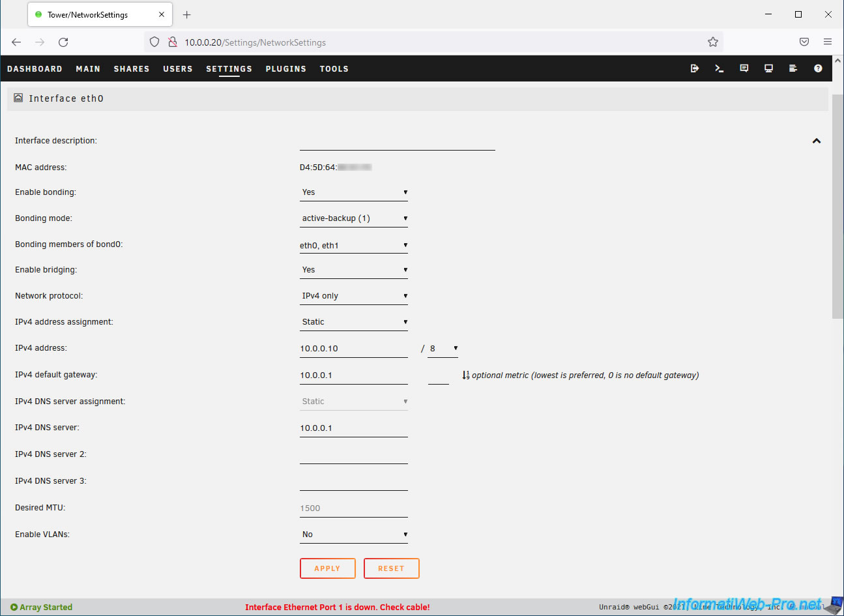844x616 pixels.
Task: Click the Reset button
Action: 391,568
